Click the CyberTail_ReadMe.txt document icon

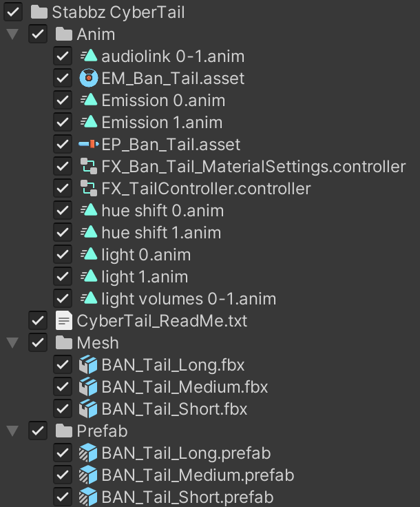(x=64, y=321)
